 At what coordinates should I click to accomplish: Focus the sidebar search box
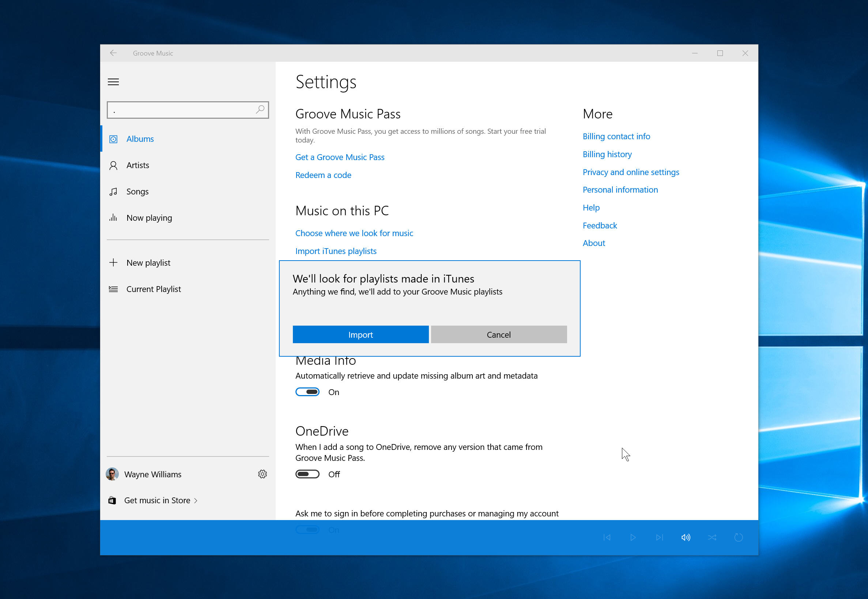188,110
